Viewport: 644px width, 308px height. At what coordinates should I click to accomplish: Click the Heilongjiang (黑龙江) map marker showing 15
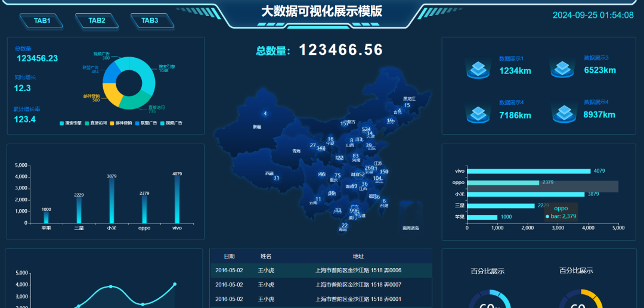coord(407,105)
